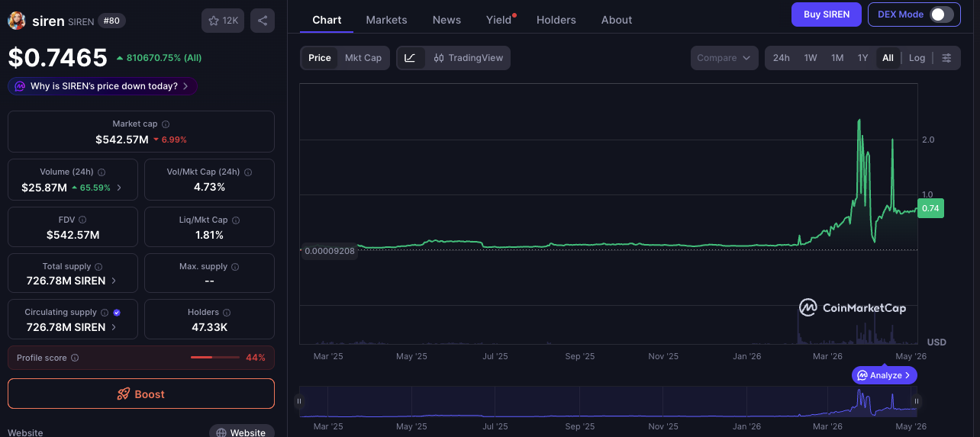Screen dimensions: 980x437
Task: Add SIREN to watchlist via star button
Action: 223,21
